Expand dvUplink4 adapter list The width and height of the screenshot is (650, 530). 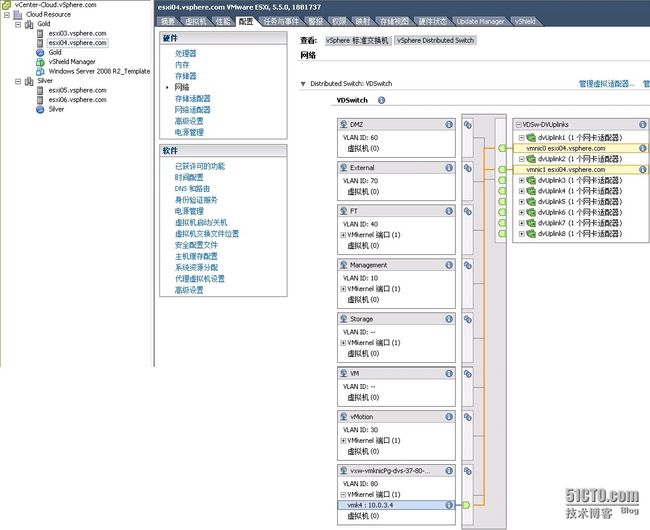point(522,191)
